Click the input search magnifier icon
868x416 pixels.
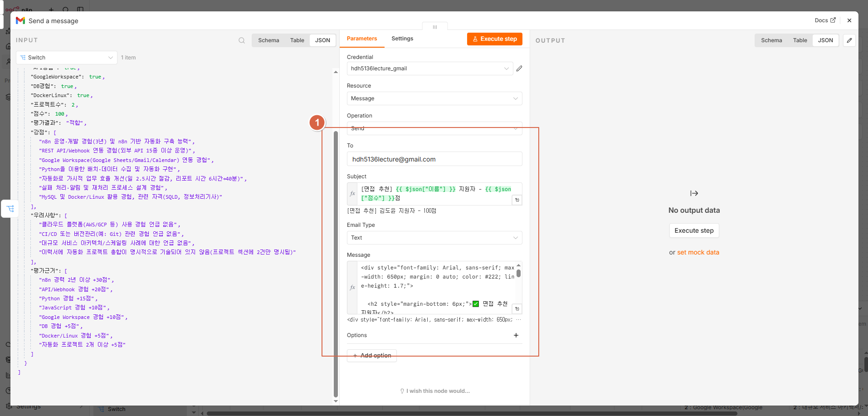pyautogui.click(x=242, y=40)
